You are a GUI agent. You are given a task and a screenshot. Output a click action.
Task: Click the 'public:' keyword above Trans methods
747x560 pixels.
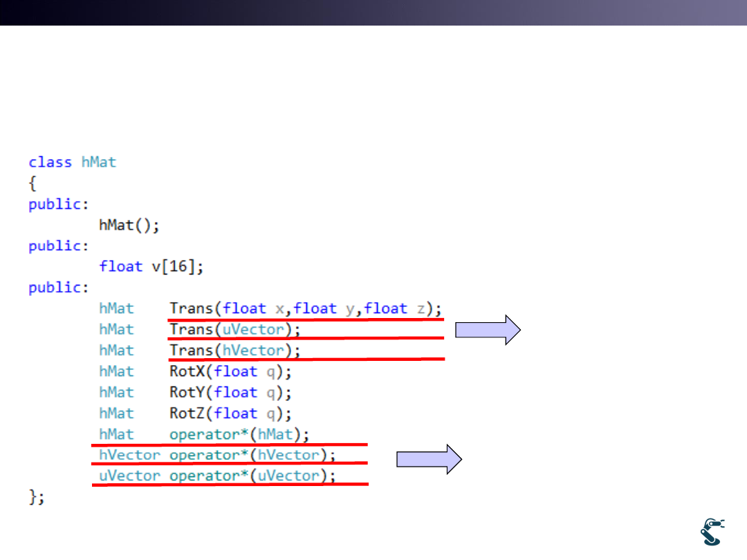click(59, 288)
